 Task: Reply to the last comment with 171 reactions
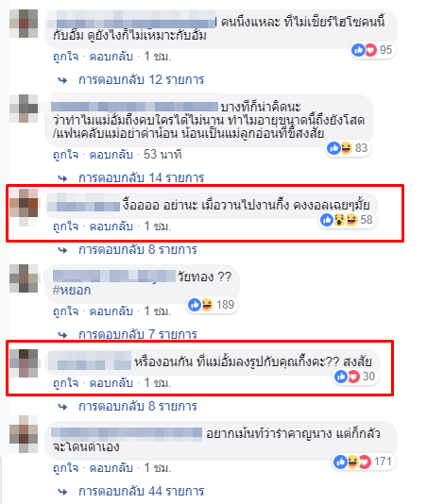[x=111, y=468]
